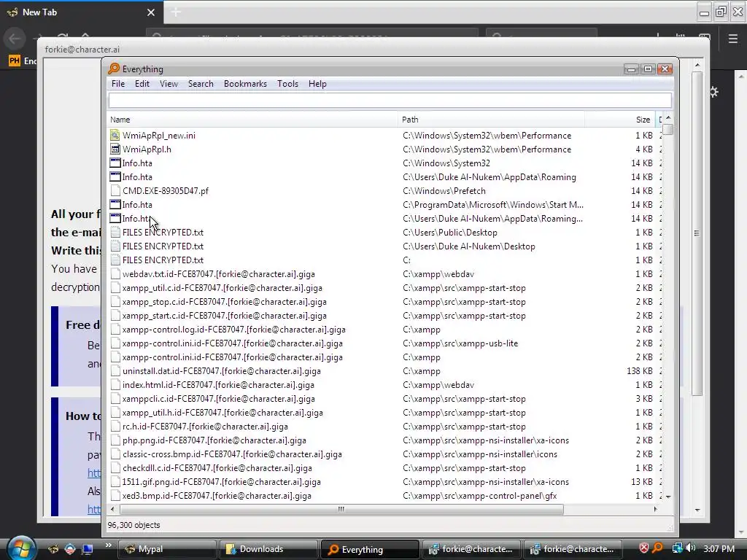
Task: Click the CMD.EXE-89305D47.pf file icon
Action: tap(115, 190)
